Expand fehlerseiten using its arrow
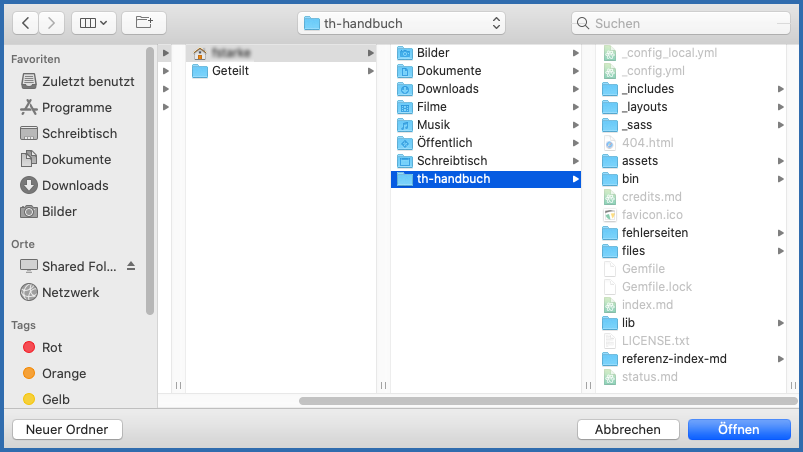Image resolution: width=803 pixels, height=452 pixels. tap(780, 233)
